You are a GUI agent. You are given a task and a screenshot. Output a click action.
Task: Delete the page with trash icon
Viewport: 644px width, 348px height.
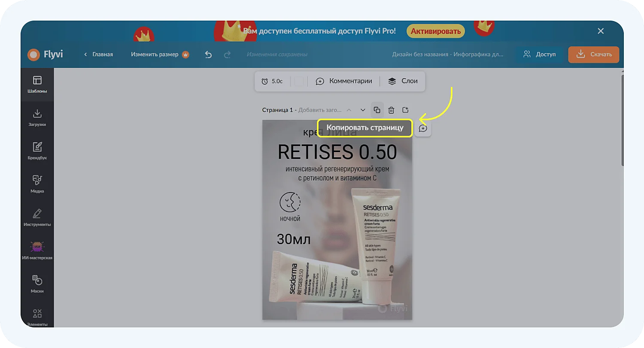point(392,110)
